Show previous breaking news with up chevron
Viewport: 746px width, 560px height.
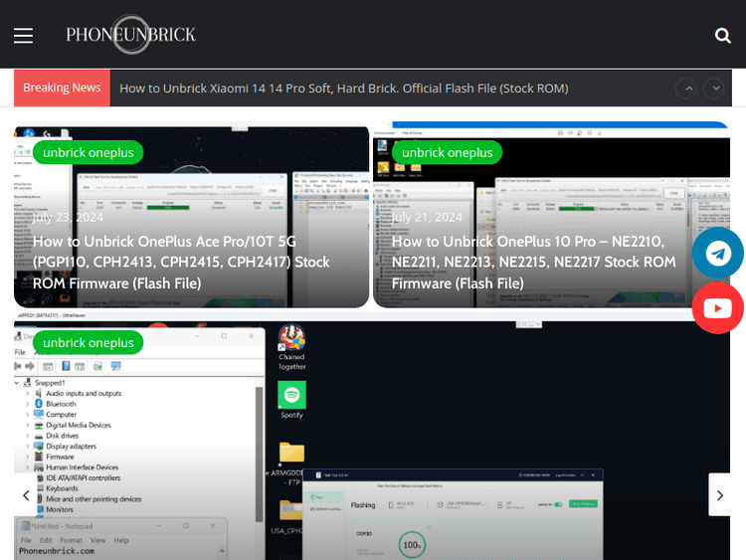[x=686, y=89]
